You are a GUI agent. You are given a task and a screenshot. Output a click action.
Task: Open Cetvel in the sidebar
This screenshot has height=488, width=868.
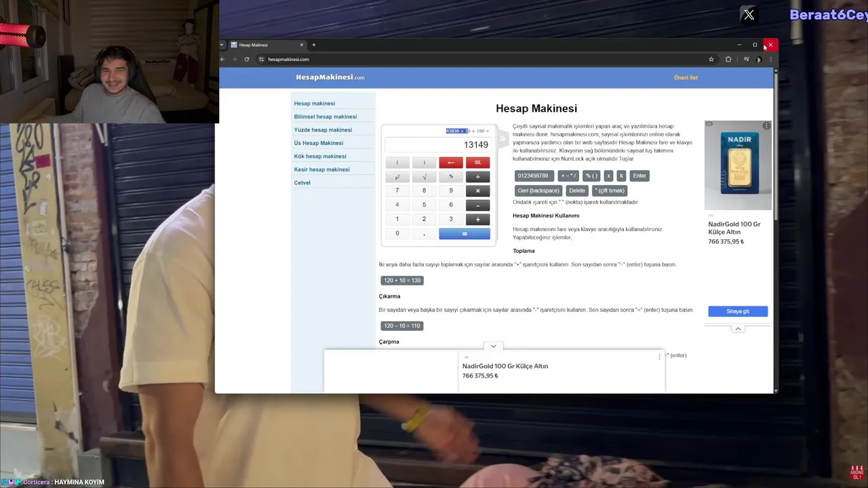pyautogui.click(x=302, y=182)
